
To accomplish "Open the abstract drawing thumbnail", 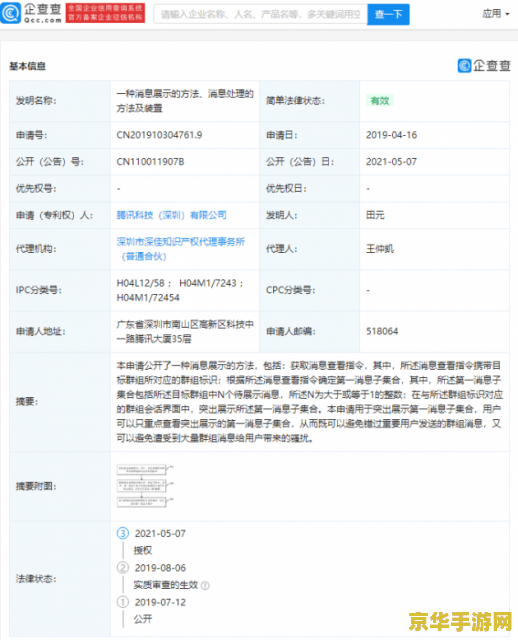I will point(145,486).
